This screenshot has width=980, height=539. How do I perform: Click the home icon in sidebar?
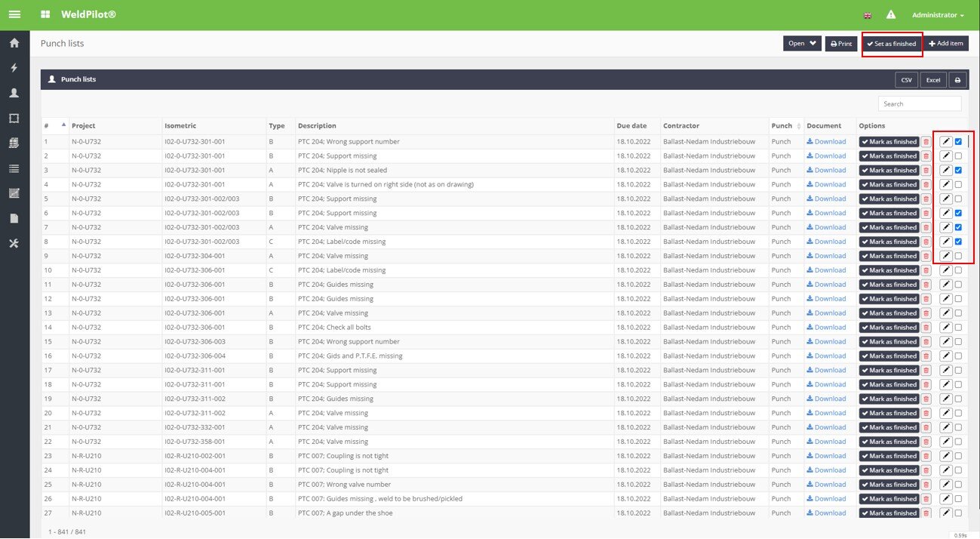point(14,43)
